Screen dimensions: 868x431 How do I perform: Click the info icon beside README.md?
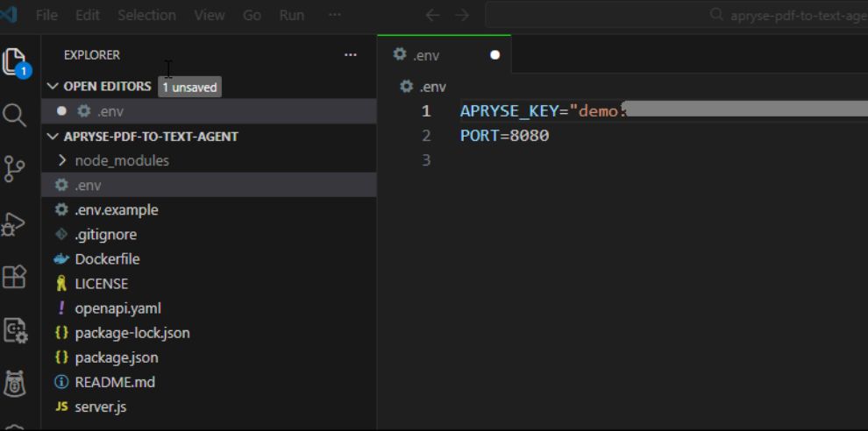click(61, 382)
